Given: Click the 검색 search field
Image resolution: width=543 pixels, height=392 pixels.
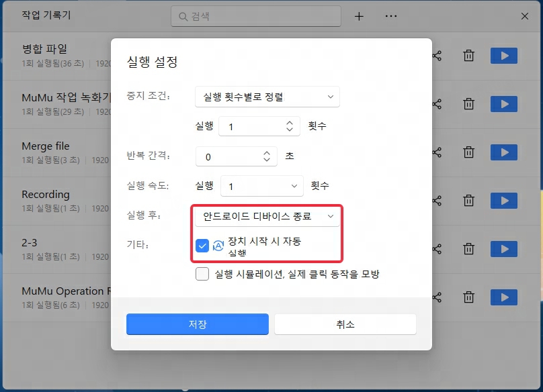Looking at the screenshot, I should pyautogui.click(x=256, y=16).
